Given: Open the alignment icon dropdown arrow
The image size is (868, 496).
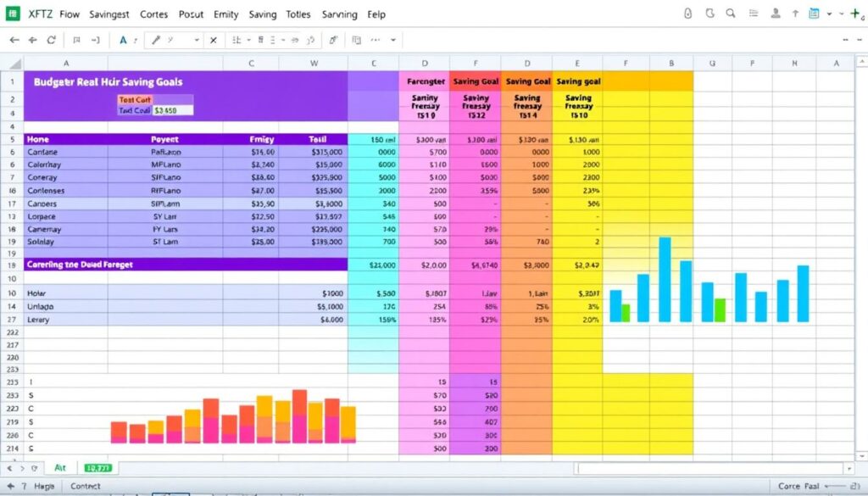Looking at the screenshot, I should tap(248, 40).
